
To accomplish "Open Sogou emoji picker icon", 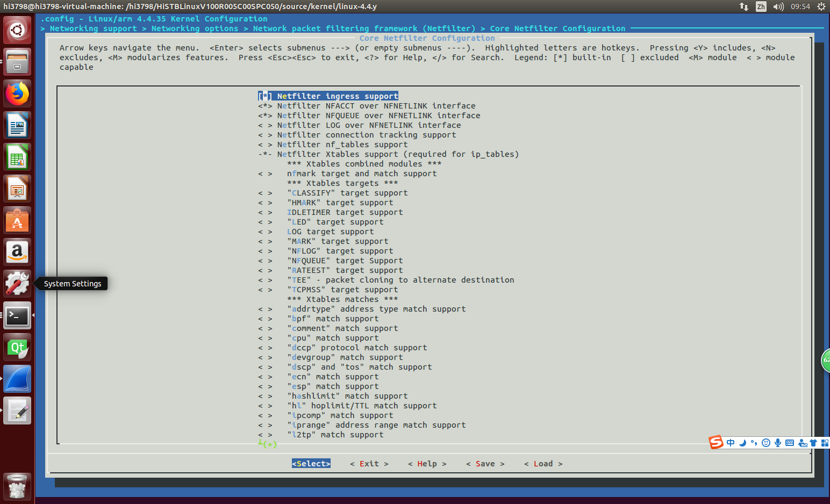I will 766,443.
